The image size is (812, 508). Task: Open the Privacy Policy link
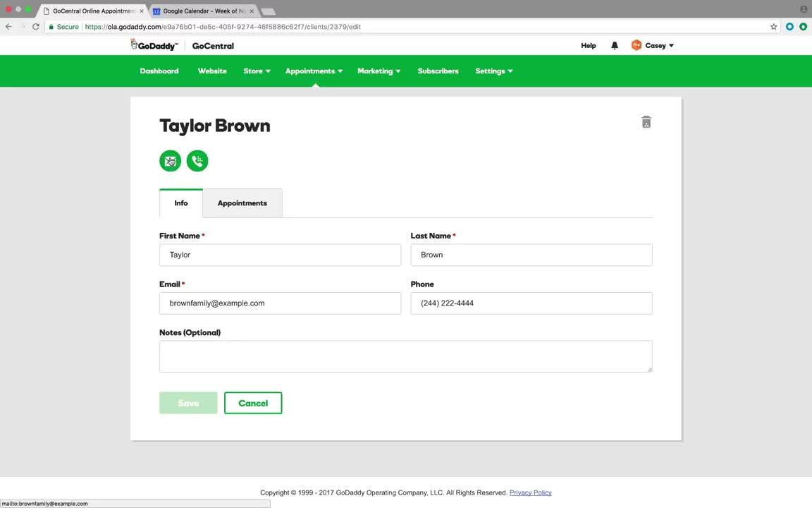tap(530, 492)
